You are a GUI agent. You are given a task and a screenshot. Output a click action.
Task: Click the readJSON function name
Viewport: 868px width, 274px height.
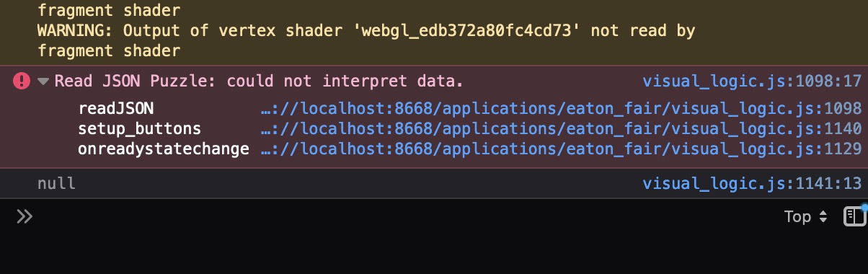(116, 109)
